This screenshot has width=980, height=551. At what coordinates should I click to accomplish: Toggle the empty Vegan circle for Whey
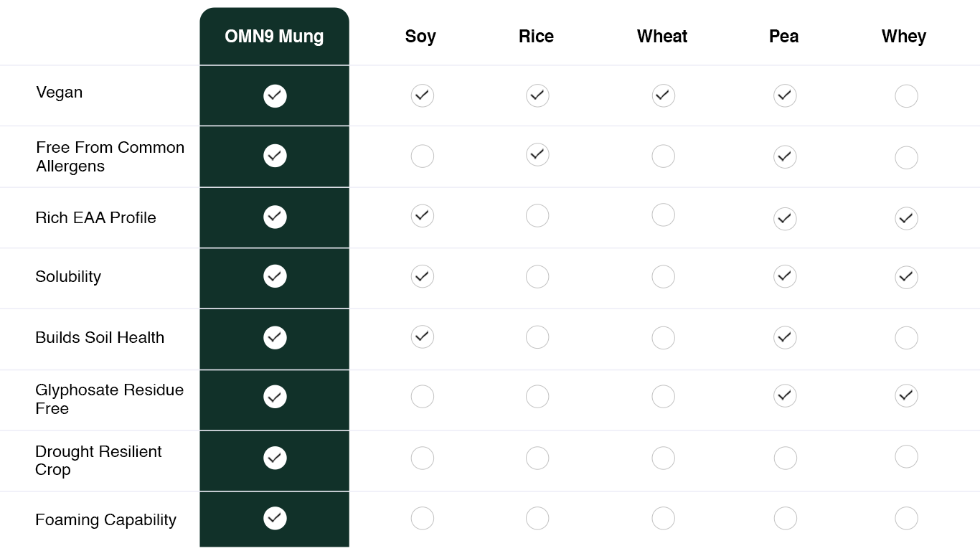coord(906,96)
